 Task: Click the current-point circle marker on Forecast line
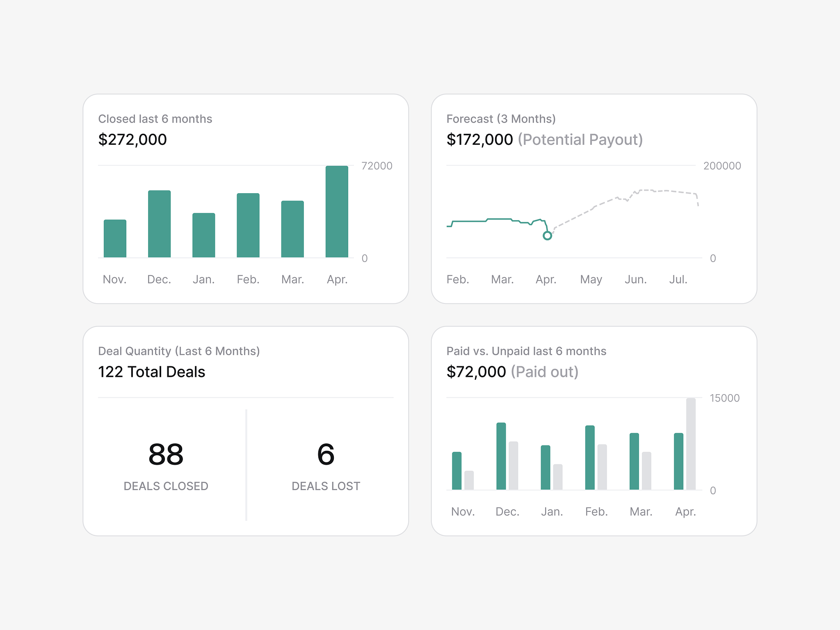(547, 236)
